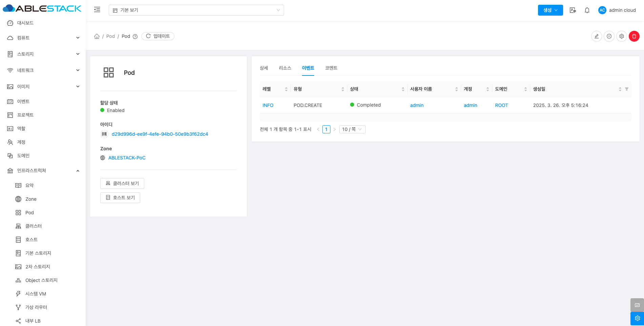Screen dimensions: 644x326
Task: Open the 10 / 쪽 page size dropdown
Action: pos(352,129)
